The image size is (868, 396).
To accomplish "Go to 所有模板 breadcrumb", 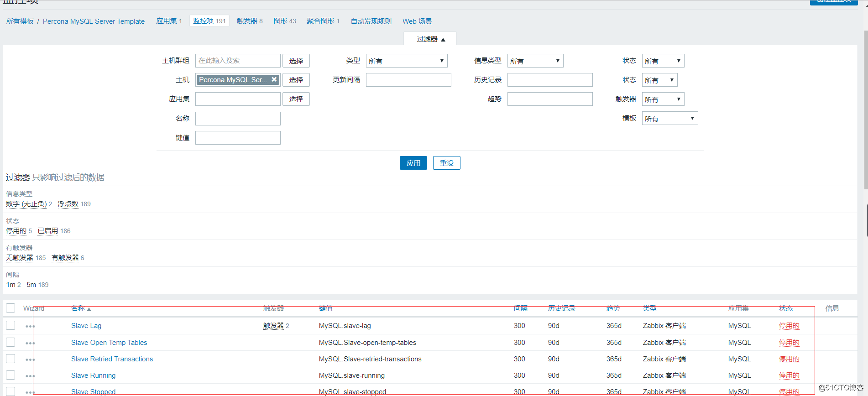I will click(20, 21).
